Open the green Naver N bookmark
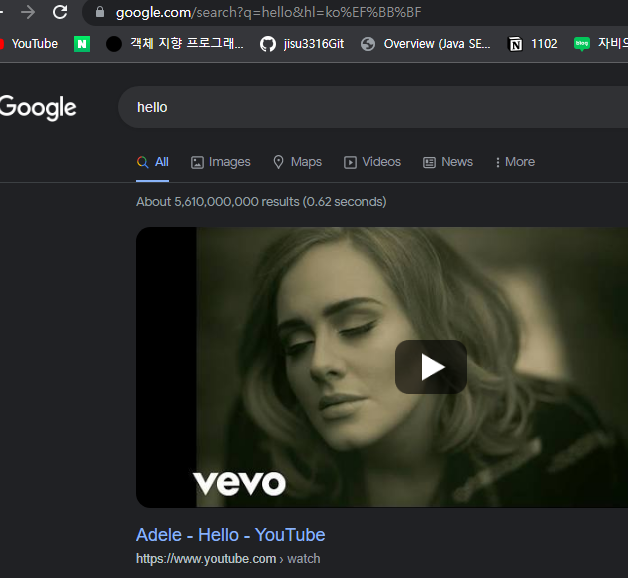628x578 pixels. (x=82, y=44)
